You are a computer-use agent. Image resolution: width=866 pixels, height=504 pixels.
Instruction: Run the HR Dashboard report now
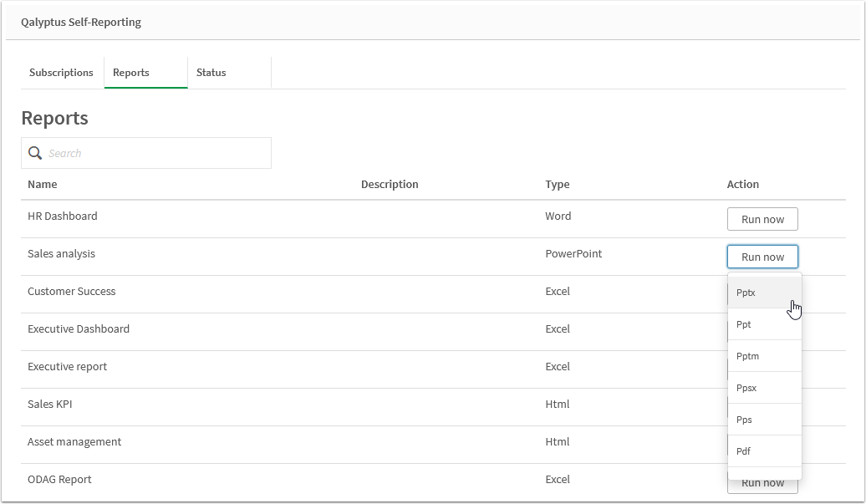click(762, 218)
